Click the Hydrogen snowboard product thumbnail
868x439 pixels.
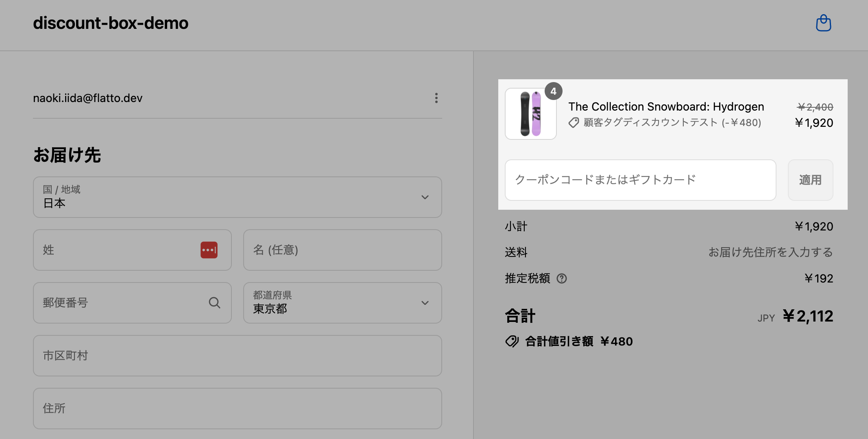(530, 114)
